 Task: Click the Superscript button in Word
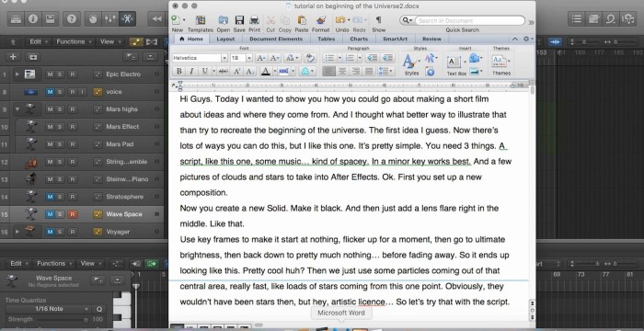click(x=236, y=71)
